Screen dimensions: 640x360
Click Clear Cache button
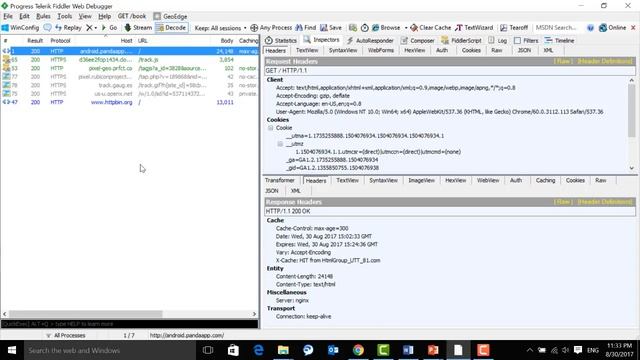point(431,28)
